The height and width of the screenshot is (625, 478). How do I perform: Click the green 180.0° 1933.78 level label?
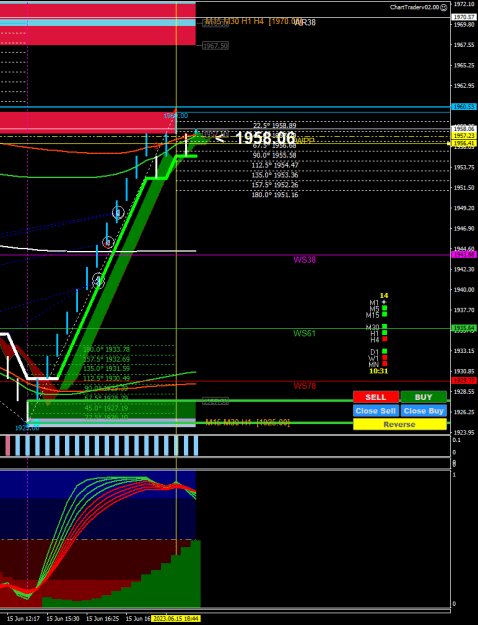coord(106,350)
